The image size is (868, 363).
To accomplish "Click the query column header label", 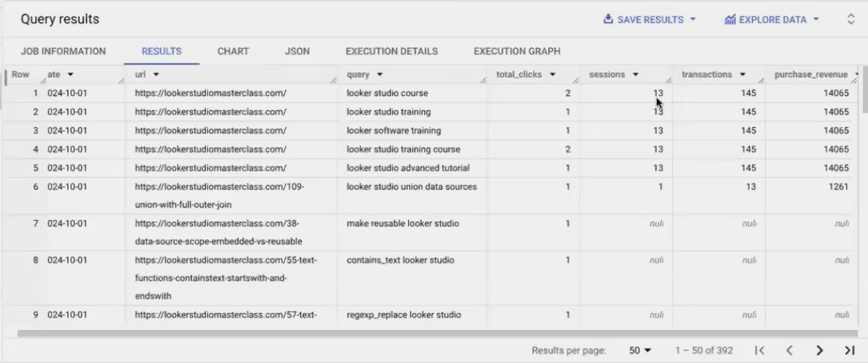I will pos(358,74).
